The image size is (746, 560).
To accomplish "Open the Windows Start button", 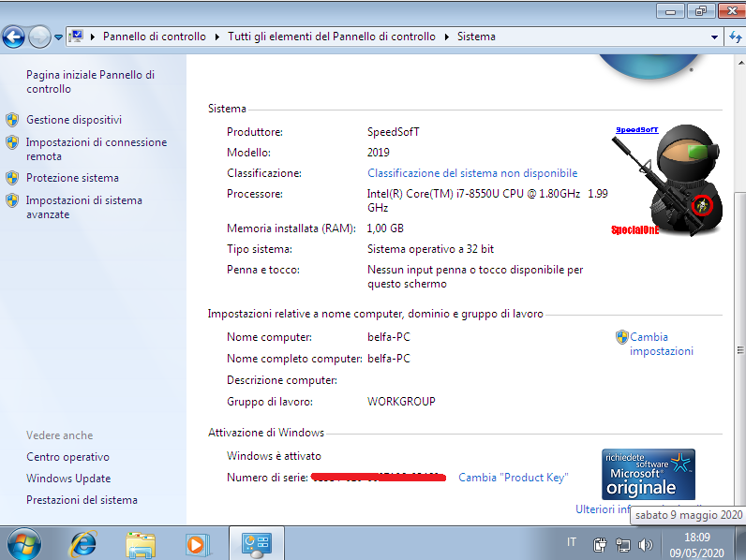I will (x=24, y=544).
